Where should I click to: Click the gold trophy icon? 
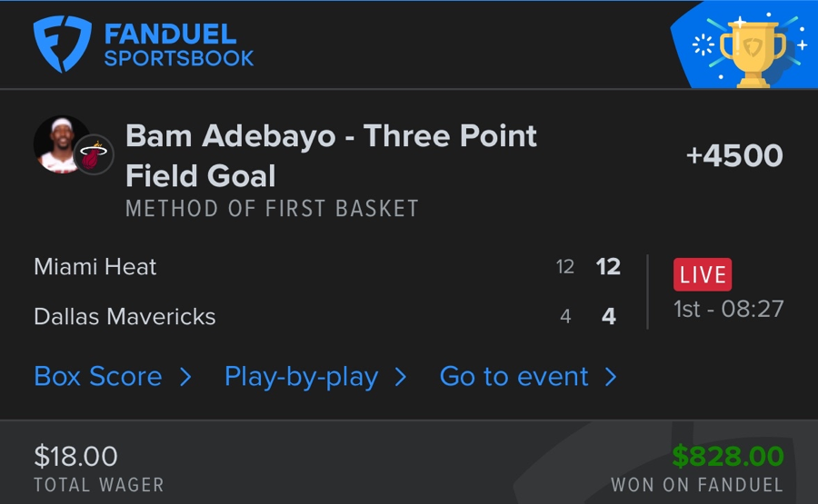click(752, 50)
